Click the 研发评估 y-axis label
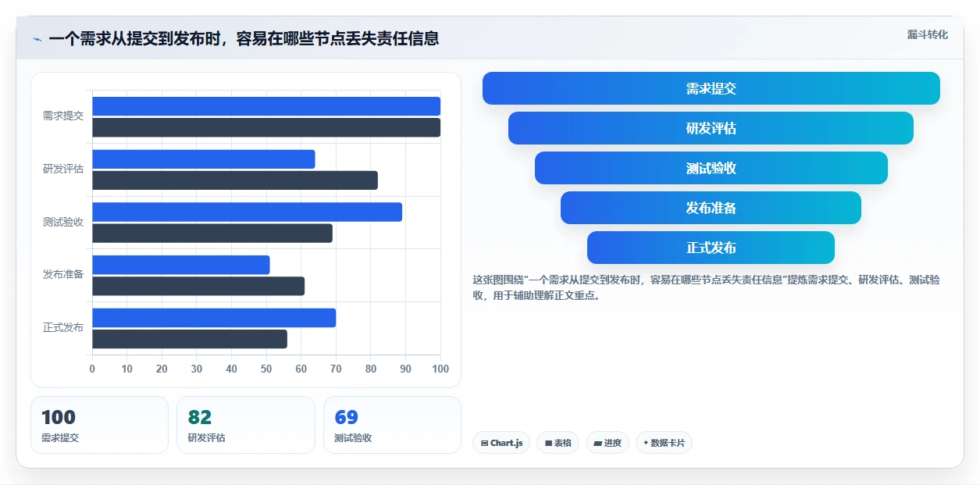 point(63,169)
